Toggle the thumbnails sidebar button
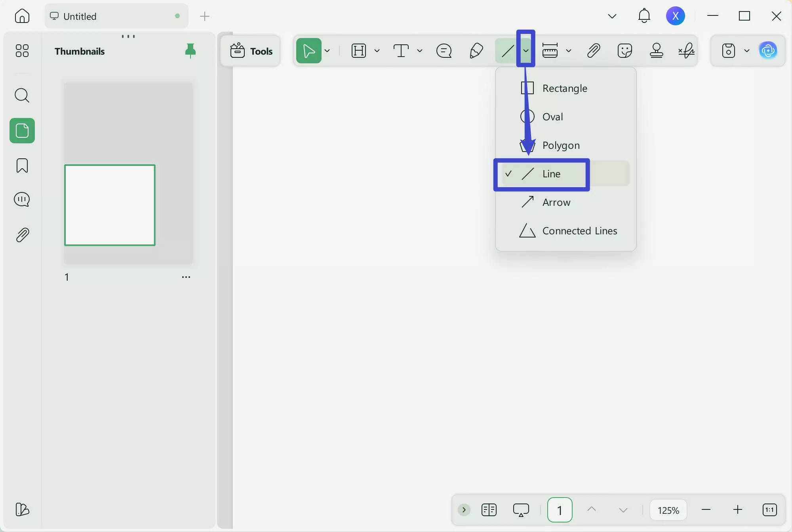Screen dimensions: 792x532 coord(22,131)
